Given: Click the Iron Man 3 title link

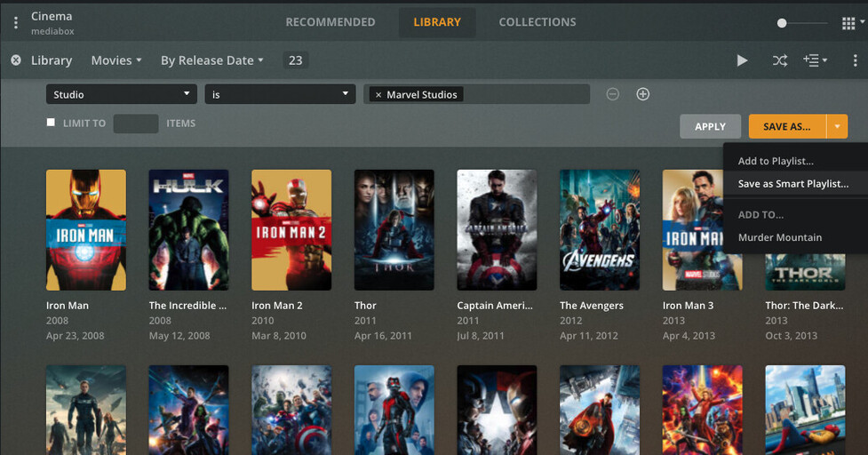Looking at the screenshot, I should [688, 306].
